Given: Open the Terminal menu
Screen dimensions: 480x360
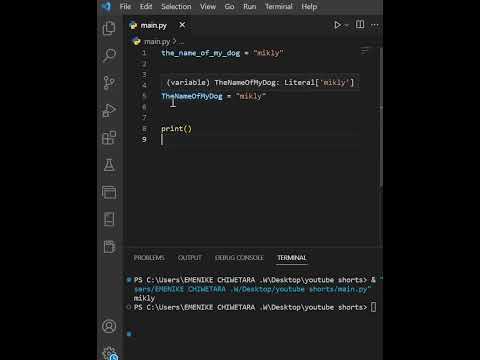Looking at the screenshot, I should click(x=279, y=7).
